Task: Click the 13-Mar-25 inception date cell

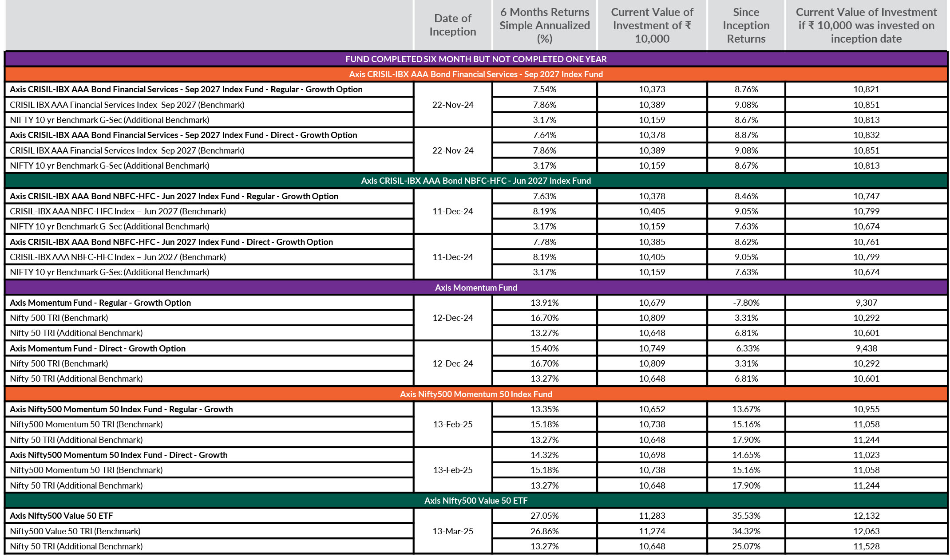Action: pyautogui.click(x=452, y=531)
